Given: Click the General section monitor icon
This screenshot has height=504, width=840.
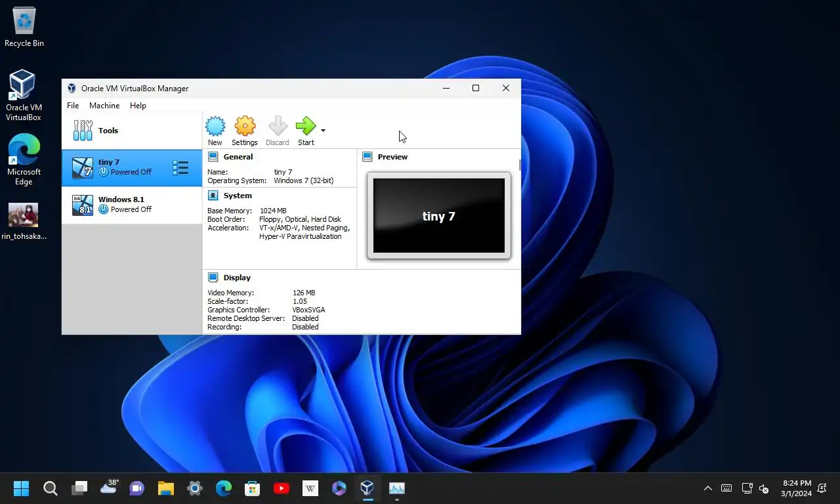Looking at the screenshot, I should 213,157.
